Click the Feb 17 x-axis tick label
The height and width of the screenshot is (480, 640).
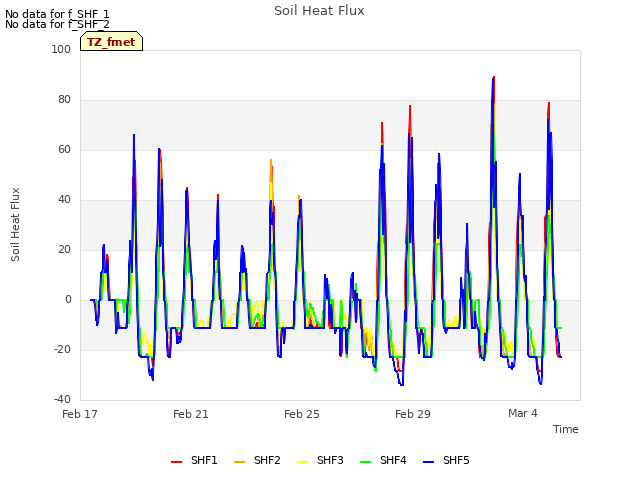(x=80, y=414)
